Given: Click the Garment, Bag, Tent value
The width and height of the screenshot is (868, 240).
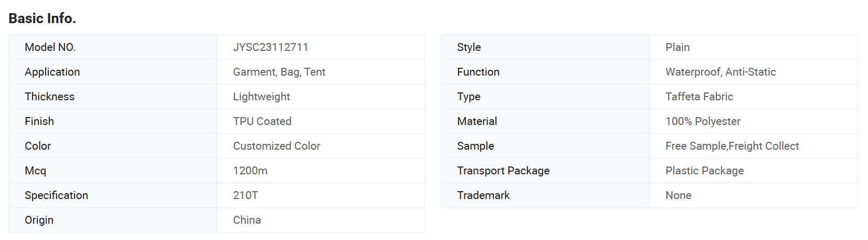Looking at the screenshot, I should point(279,72).
